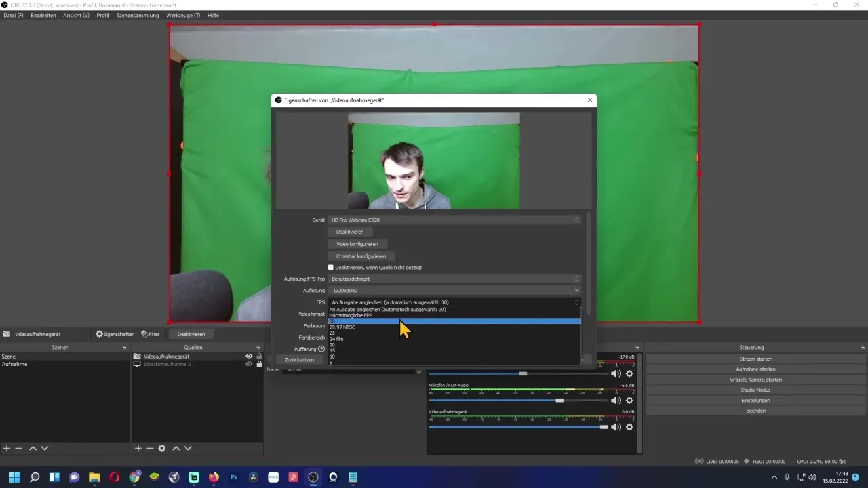Enable 'Deaktivieren, wenn Quelle nicht gezeigt'
Image resolution: width=868 pixels, height=488 pixels.
coord(331,267)
